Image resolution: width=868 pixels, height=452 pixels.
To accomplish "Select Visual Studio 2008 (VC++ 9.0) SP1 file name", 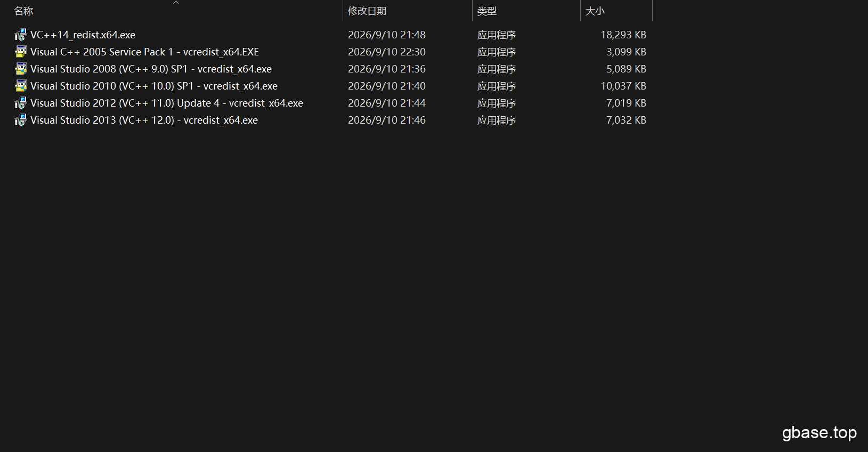I will click(x=151, y=69).
